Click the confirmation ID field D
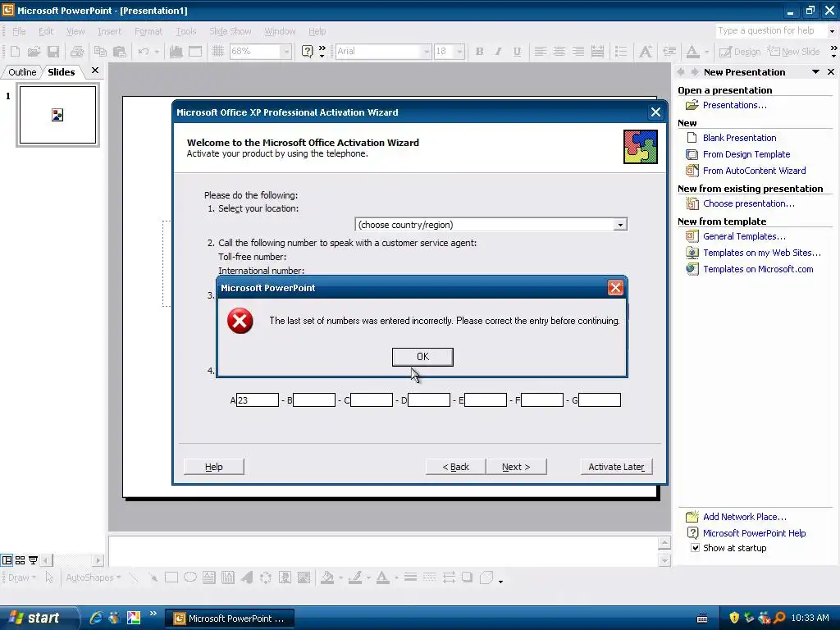 (x=428, y=400)
